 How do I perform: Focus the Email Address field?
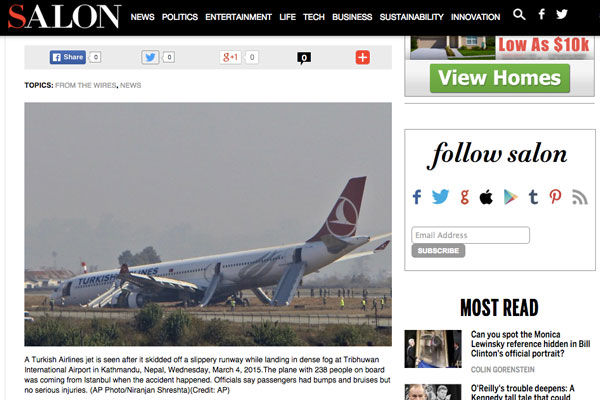[x=471, y=235]
